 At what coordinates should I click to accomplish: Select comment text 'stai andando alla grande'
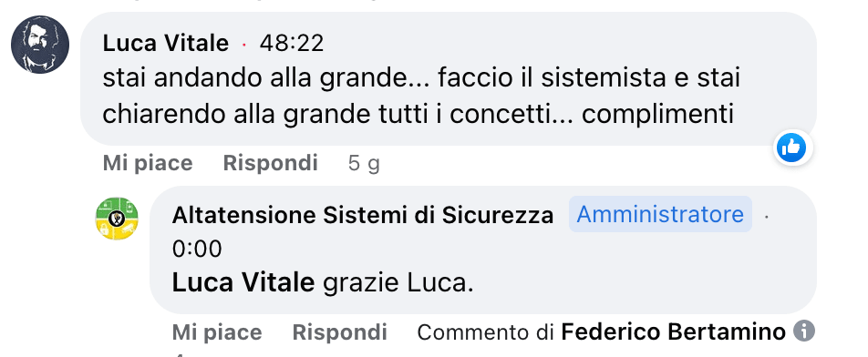point(253,79)
